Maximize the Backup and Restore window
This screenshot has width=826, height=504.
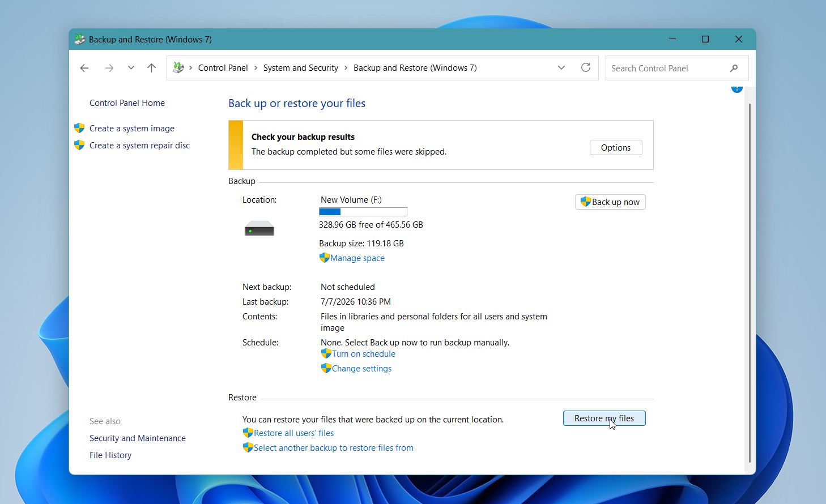(705, 39)
